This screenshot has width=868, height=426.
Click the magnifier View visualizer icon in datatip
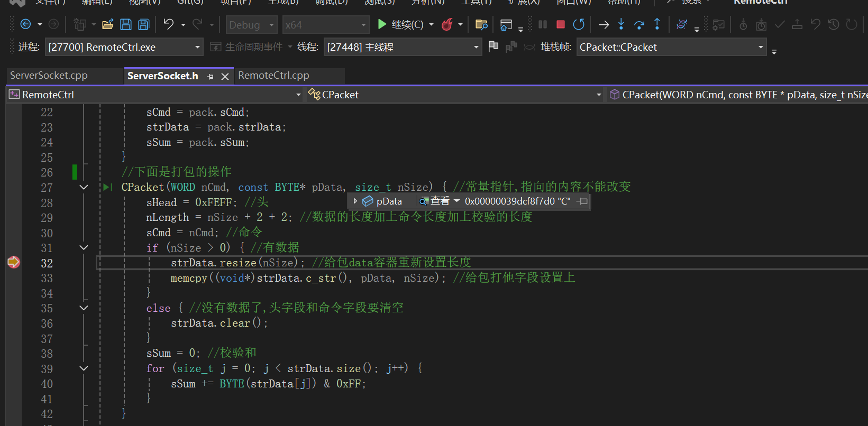(x=423, y=201)
